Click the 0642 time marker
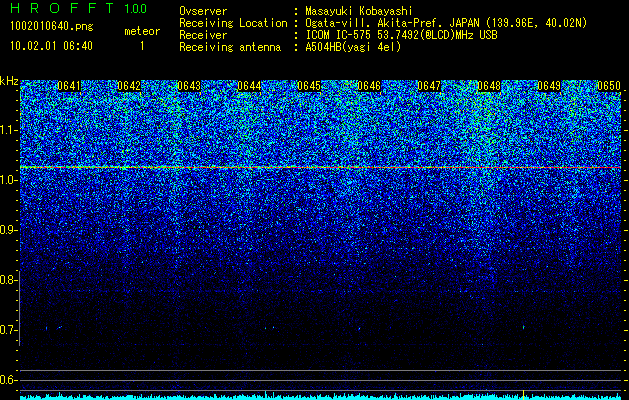Viewport: 629px width, 400px height. point(129,86)
